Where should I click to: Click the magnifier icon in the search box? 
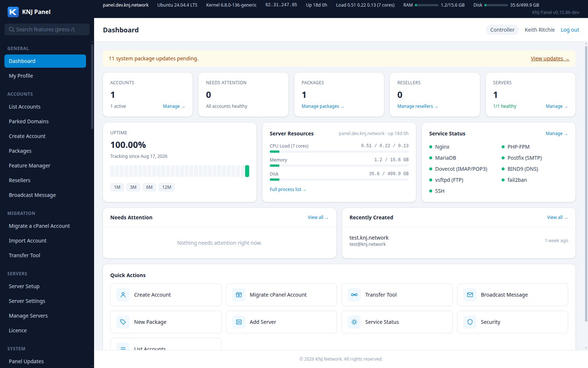(x=12, y=29)
